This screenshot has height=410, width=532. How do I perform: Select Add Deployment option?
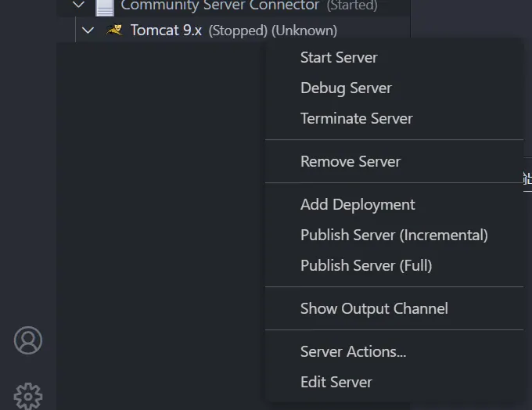358,204
